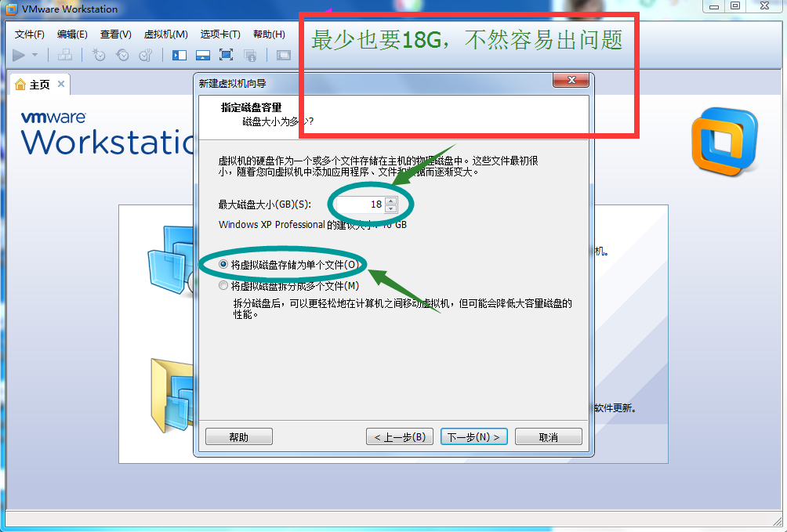Open the Snapshot Manager wrench icon
This screenshot has height=532, width=787.
click(146, 55)
